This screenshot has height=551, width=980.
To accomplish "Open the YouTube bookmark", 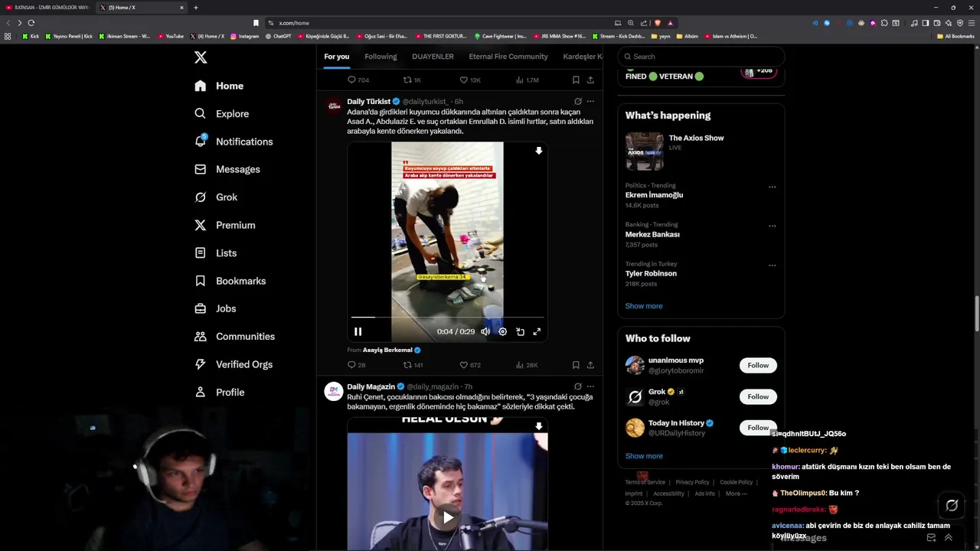I will tap(171, 36).
